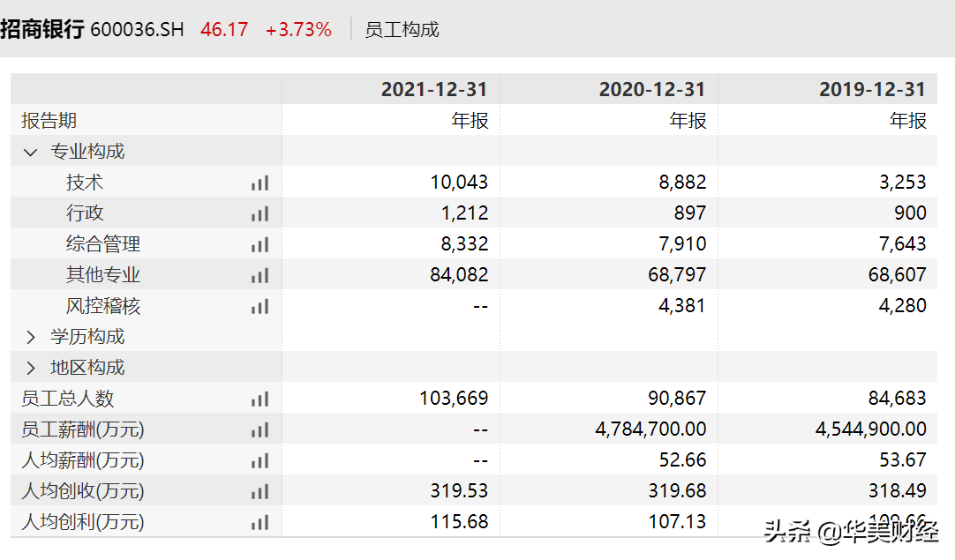This screenshot has width=955, height=560.
Task: Click the 员工薪酬(万元) row label
Action: pyautogui.click(x=83, y=429)
